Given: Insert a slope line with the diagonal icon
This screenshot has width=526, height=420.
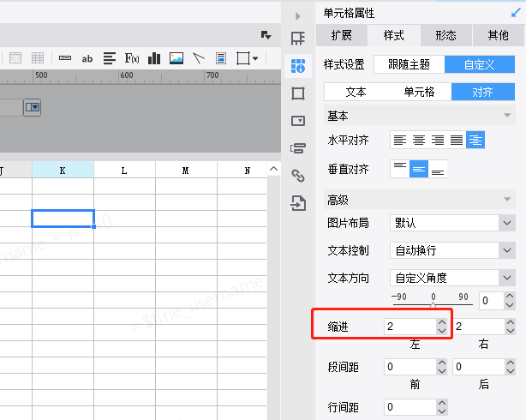Looking at the screenshot, I should pyautogui.click(x=199, y=58).
